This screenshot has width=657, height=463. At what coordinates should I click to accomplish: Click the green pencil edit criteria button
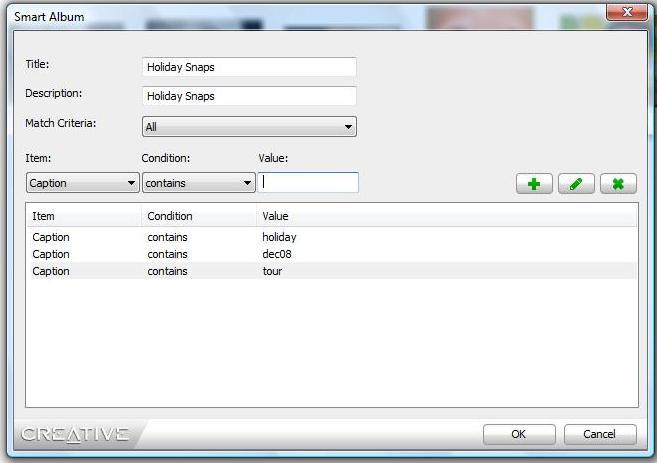click(x=576, y=184)
